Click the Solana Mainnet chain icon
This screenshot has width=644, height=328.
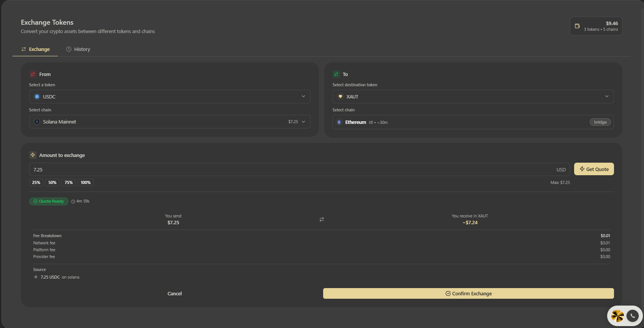(x=37, y=122)
